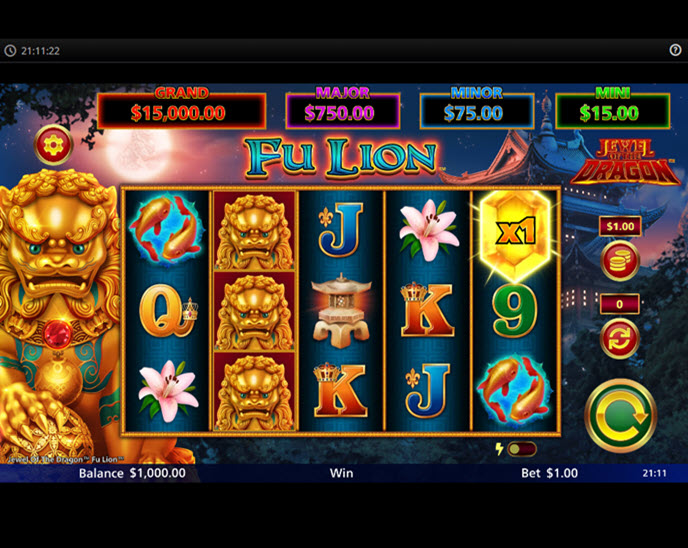Click the stone lantern symbol on reel three

340,311
